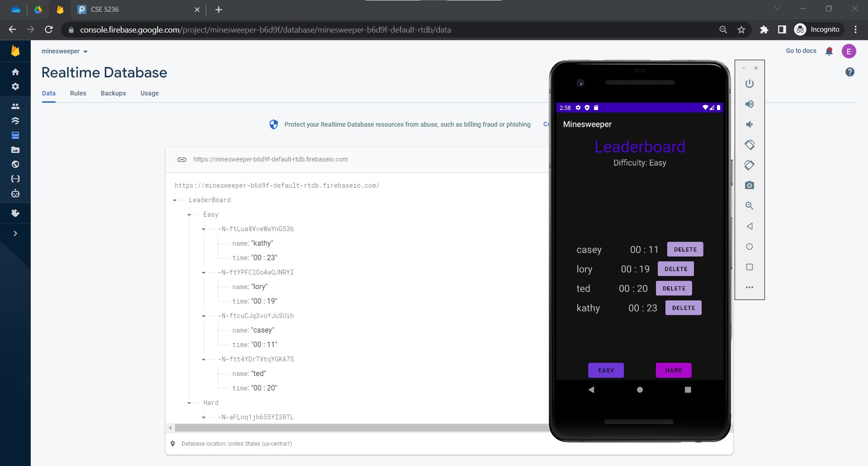The image size is (868, 466).
Task: Collapse node -N-ftcuCJq3voYJuSUih
Action: click(204, 316)
